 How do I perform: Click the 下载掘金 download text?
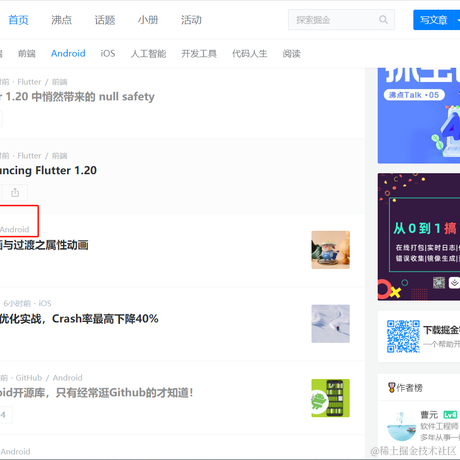pos(442,330)
